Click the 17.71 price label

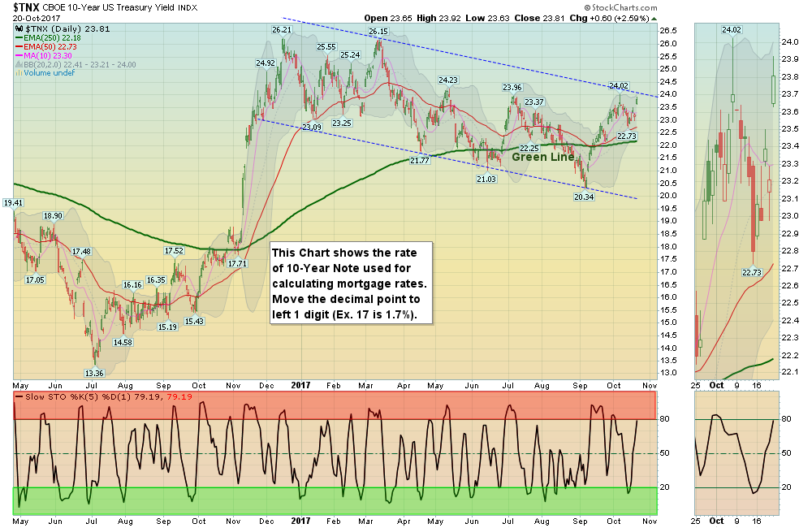pyautogui.click(x=237, y=264)
